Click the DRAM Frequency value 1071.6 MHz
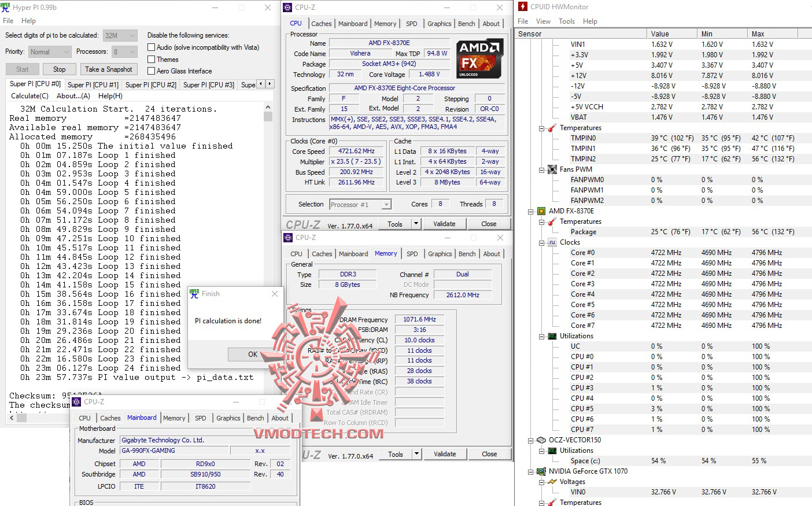Screen dimensions: 812x506 coord(419,319)
